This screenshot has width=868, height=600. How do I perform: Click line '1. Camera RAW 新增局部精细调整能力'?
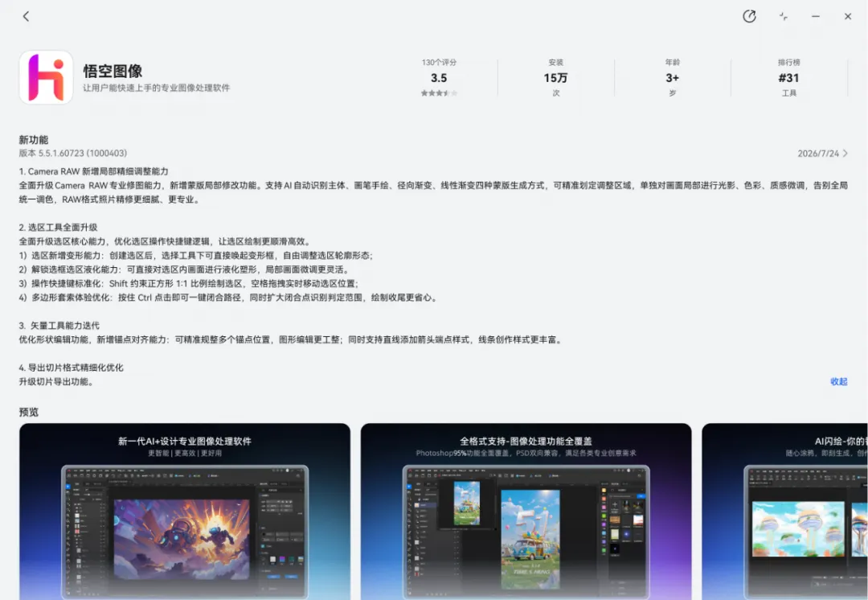[x=93, y=171]
